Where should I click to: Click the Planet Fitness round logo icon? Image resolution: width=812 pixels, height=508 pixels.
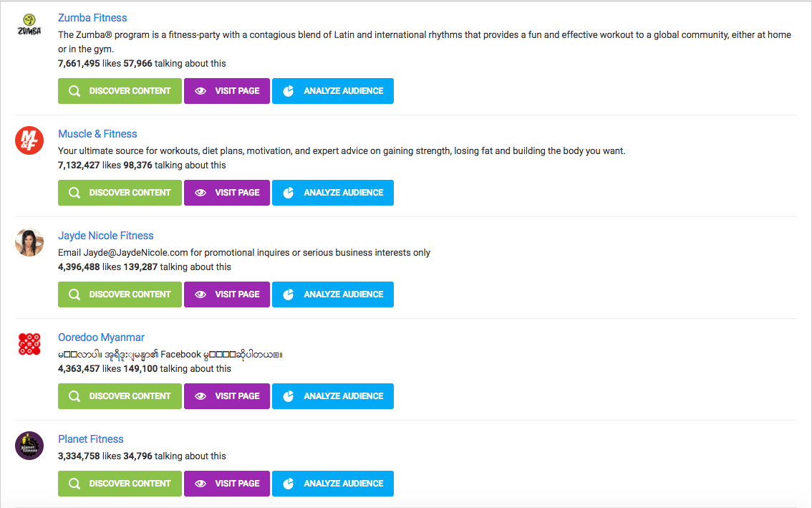click(x=29, y=446)
